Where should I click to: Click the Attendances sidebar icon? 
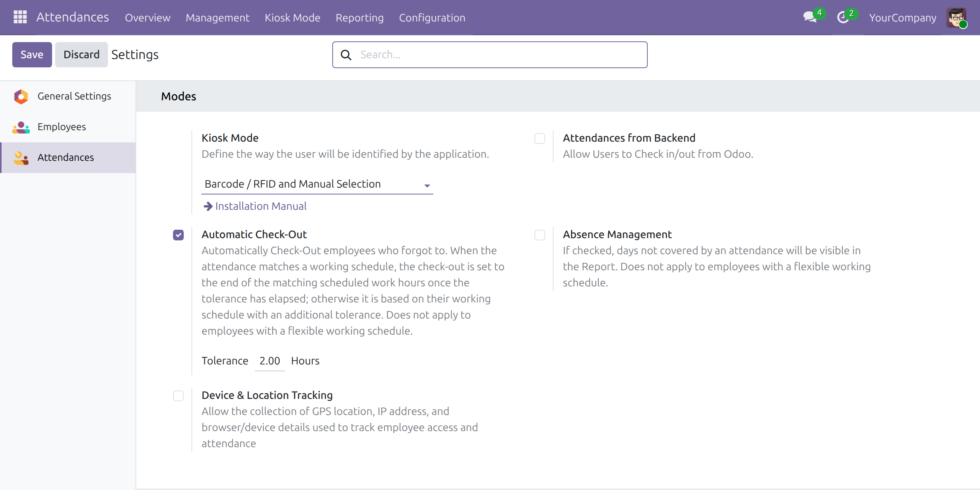(21, 158)
